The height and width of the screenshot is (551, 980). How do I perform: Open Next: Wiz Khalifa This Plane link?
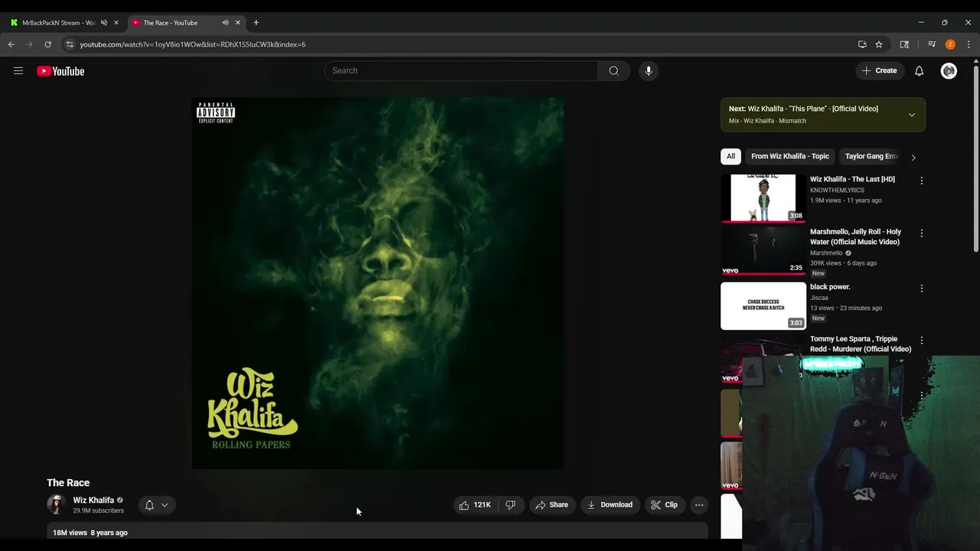pos(803,109)
